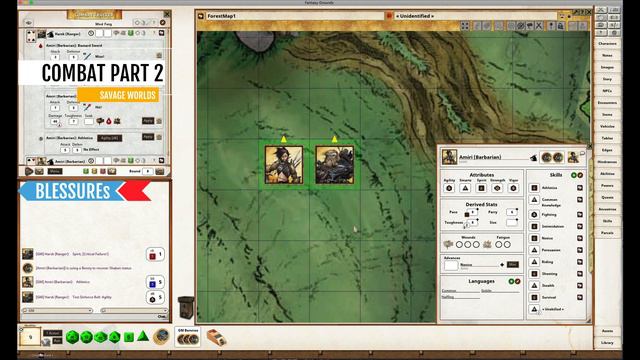The width and height of the screenshot is (640, 360).
Task: Roll Amiri's Strength attribute die
Action: click(x=497, y=188)
